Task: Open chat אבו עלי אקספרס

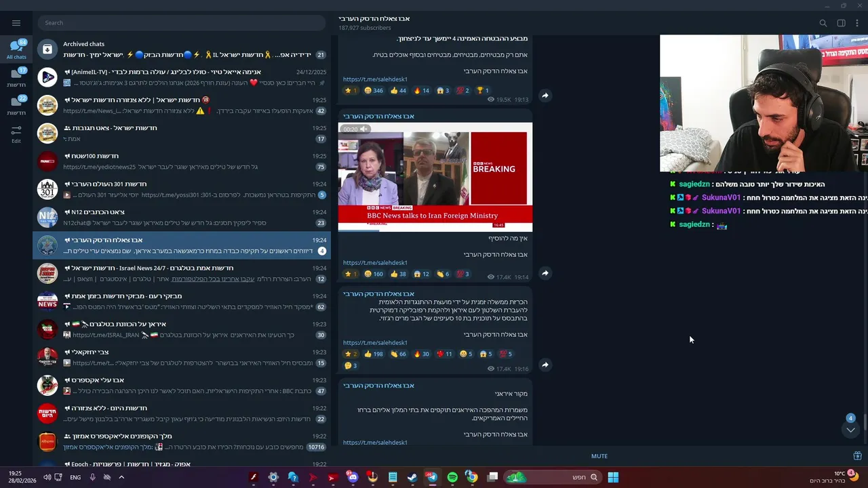Action: tap(182, 386)
